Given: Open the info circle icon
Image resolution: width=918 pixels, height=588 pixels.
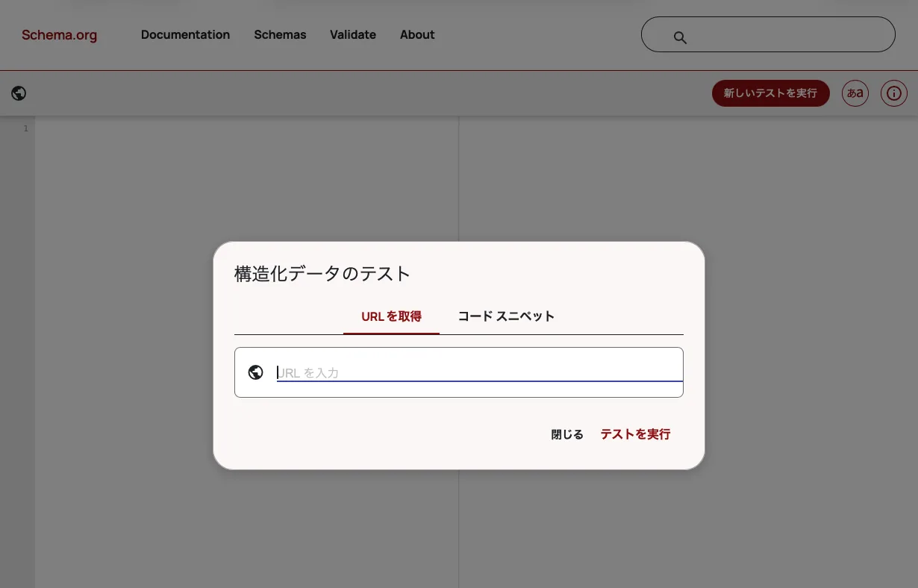Looking at the screenshot, I should point(894,93).
